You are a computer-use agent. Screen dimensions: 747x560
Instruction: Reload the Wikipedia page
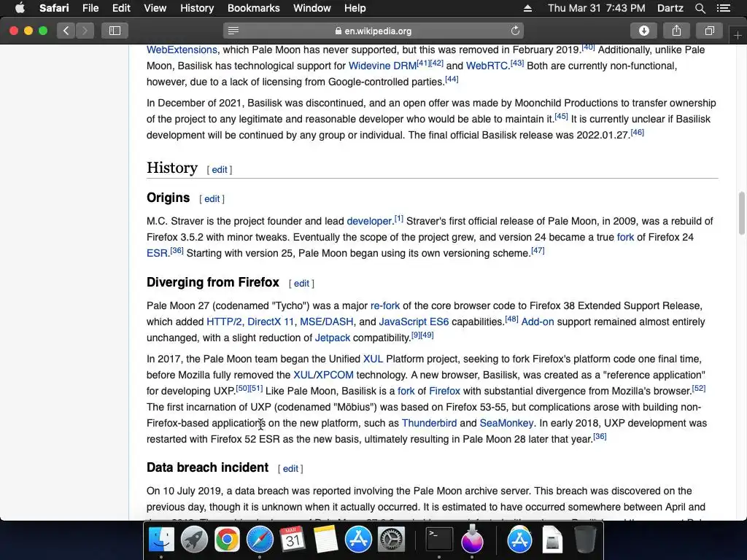(515, 31)
